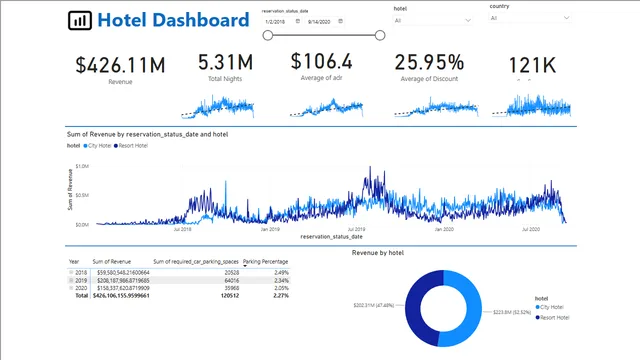Click the 2019 revenue cell $208,187,986.8719685
640x360 pixels.
coord(123,280)
